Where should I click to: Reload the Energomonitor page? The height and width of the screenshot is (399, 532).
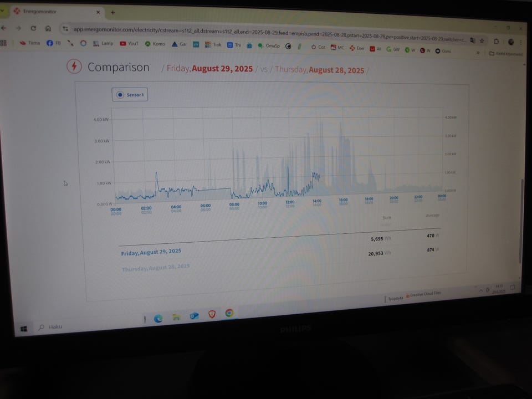click(x=33, y=28)
